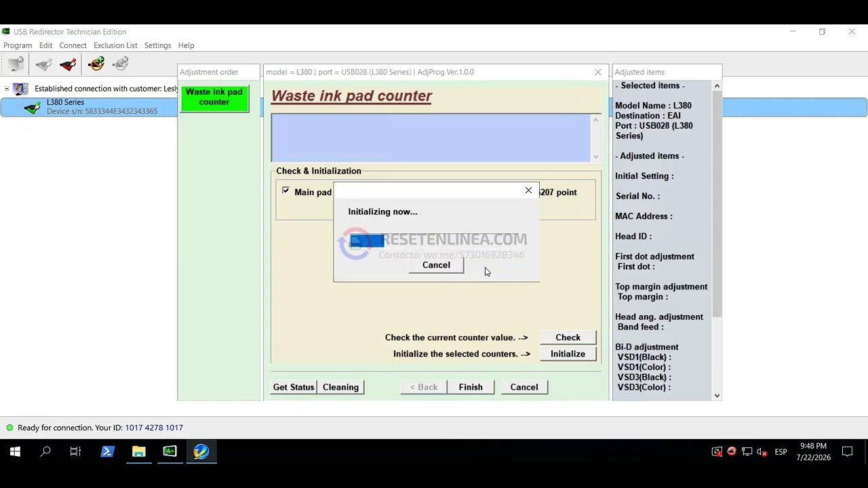Close the Initializing now dialog
Viewport: 868px width, 488px height.
[529, 190]
